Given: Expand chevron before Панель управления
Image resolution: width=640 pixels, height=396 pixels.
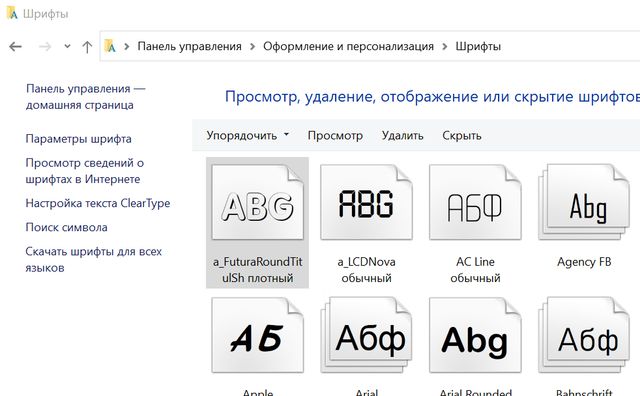Looking at the screenshot, I should point(127,47).
